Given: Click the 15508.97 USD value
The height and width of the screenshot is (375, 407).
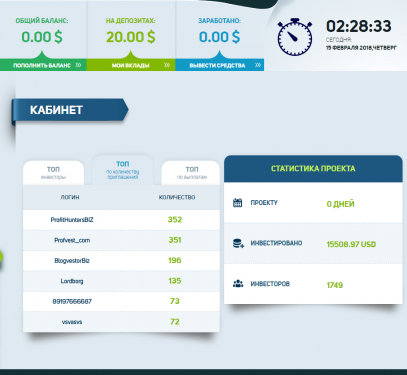Looking at the screenshot, I should click(351, 244).
